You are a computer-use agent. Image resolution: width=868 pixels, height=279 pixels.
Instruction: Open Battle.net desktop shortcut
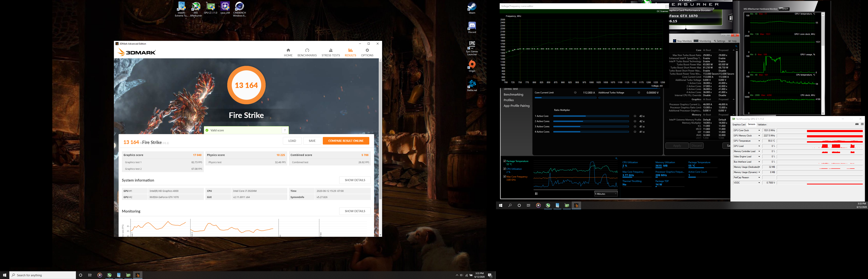(472, 86)
